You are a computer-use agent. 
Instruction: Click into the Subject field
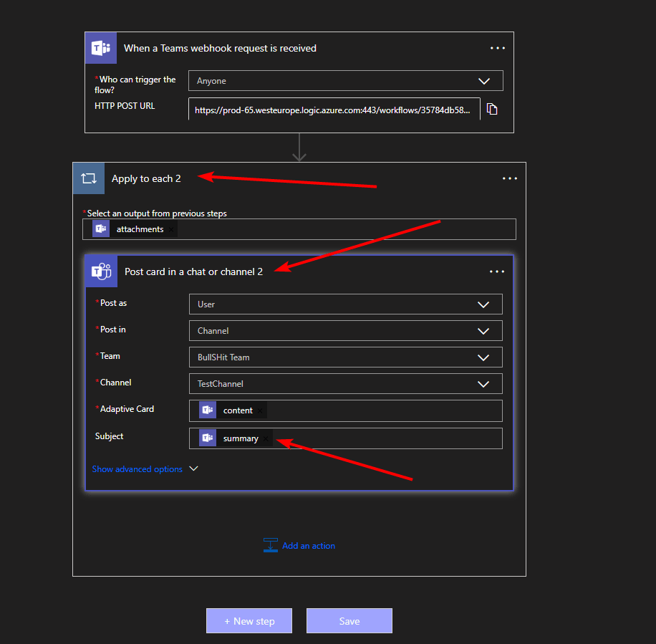pos(346,438)
